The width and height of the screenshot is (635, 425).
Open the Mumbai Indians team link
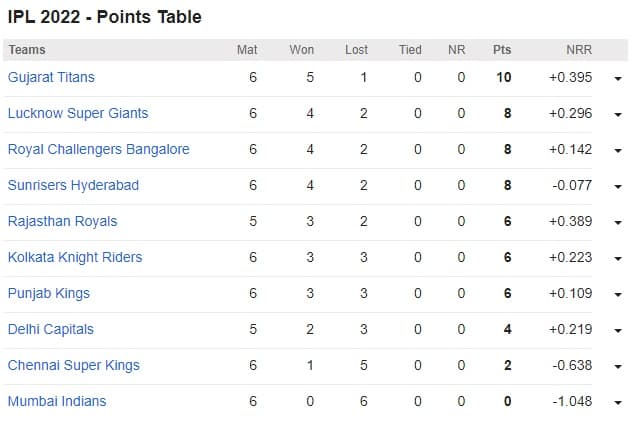point(57,401)
